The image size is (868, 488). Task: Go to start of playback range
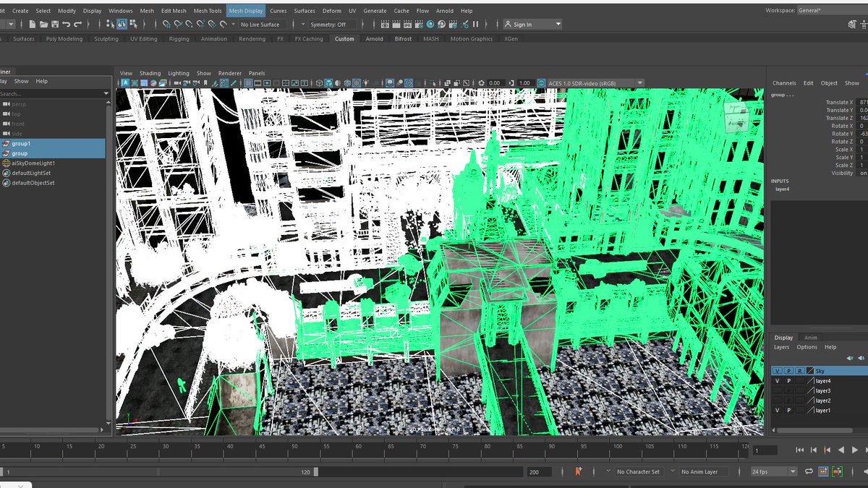799,450
